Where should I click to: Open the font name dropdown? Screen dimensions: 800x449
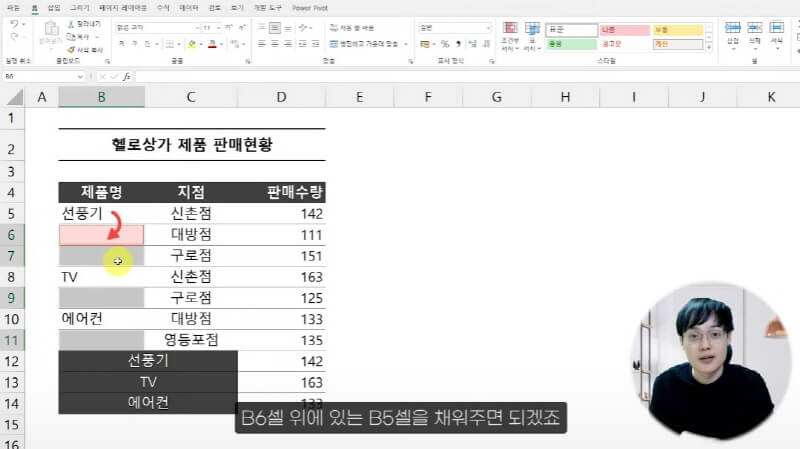[197, 28]
